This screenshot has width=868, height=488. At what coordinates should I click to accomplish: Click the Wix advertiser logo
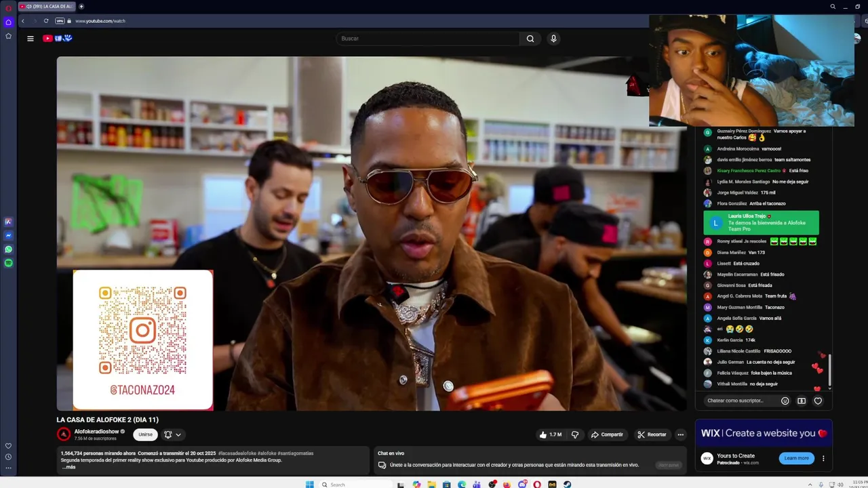(707, 458)
